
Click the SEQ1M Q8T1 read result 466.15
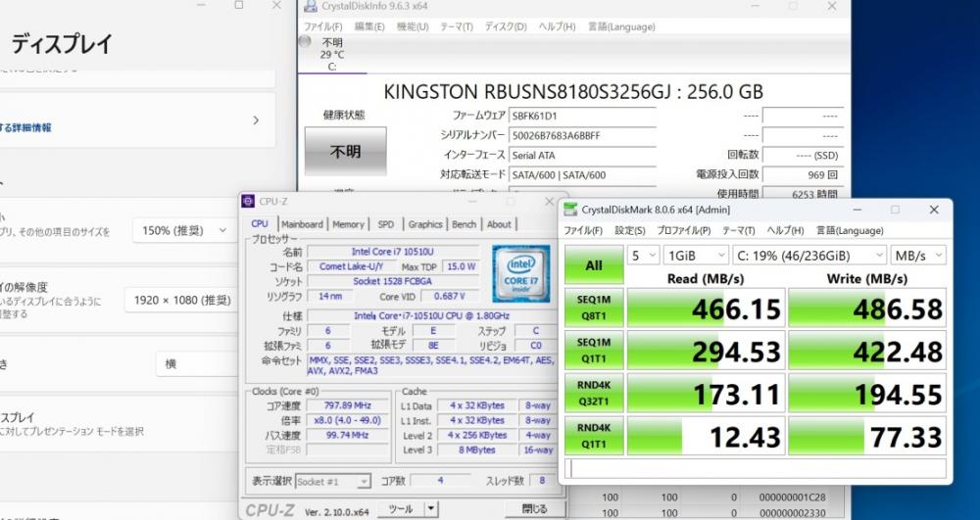[707, 307]
